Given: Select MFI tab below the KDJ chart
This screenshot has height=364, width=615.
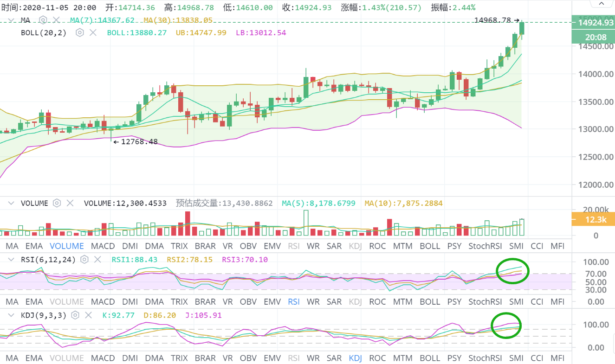Looking at the screenshot, I should tap(557, 358).
